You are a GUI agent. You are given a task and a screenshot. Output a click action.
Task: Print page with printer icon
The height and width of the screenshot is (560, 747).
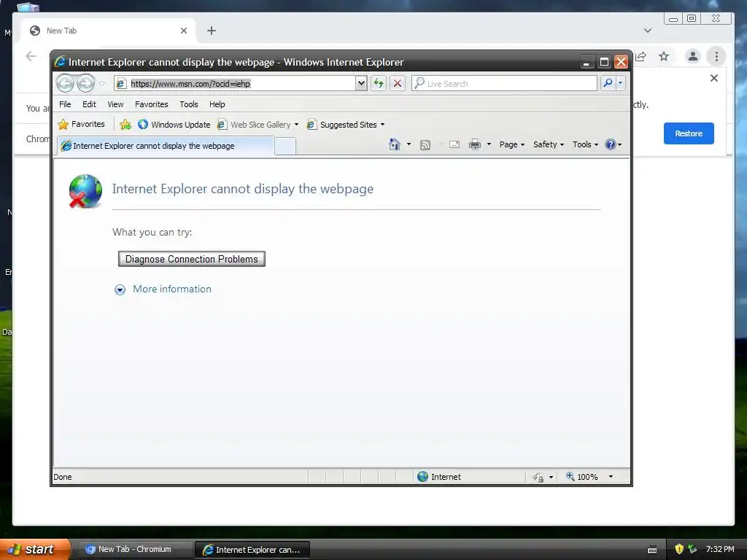point(474,145)
